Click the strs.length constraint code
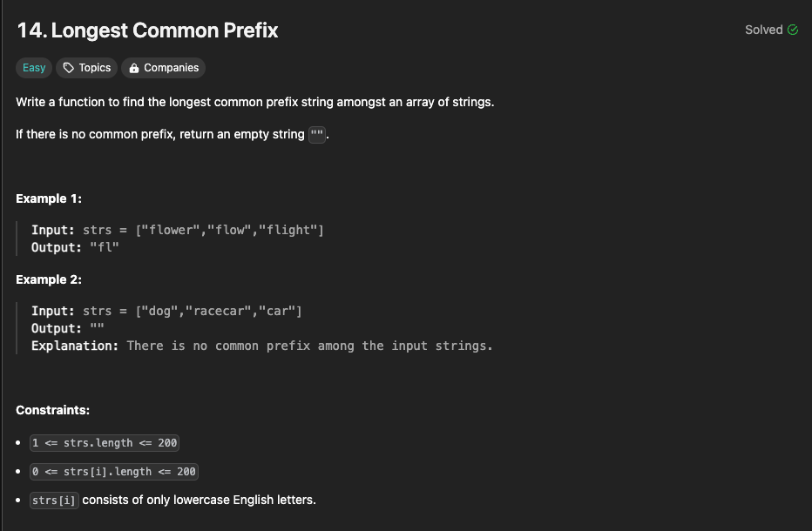Viewport: 812px width, 531px height. [105, 443]
